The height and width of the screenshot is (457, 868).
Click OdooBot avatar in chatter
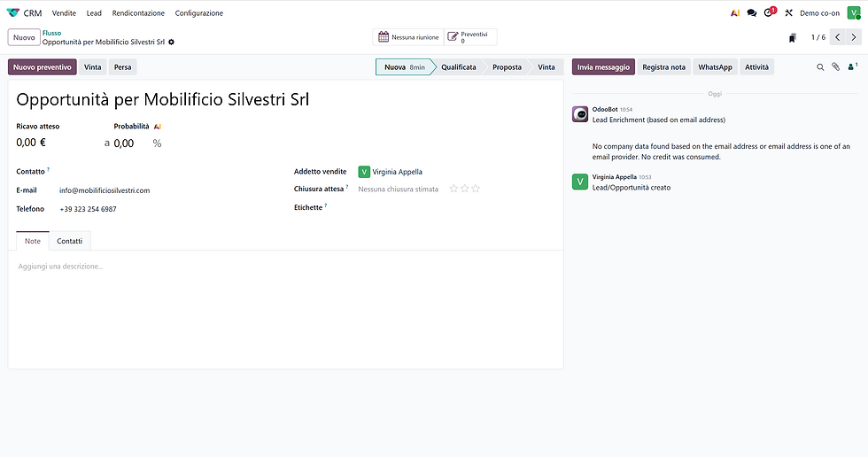pyautogui.click(x=579, y=114)
